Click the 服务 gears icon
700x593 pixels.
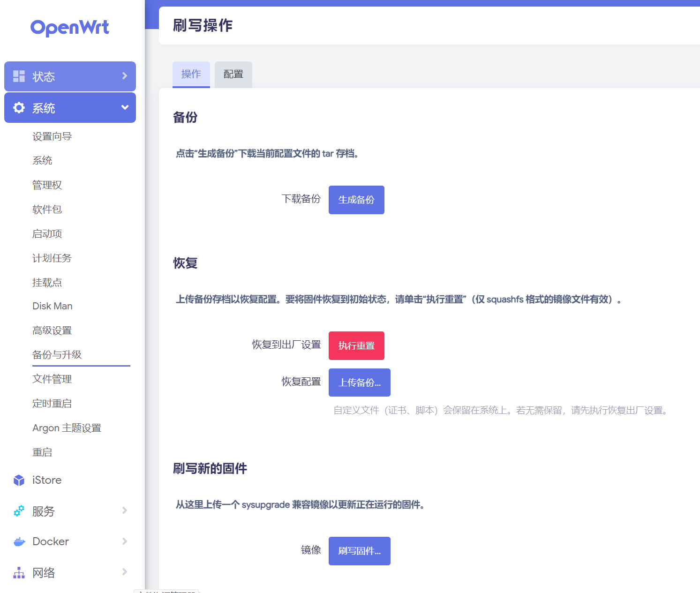[x=19, y=511]
